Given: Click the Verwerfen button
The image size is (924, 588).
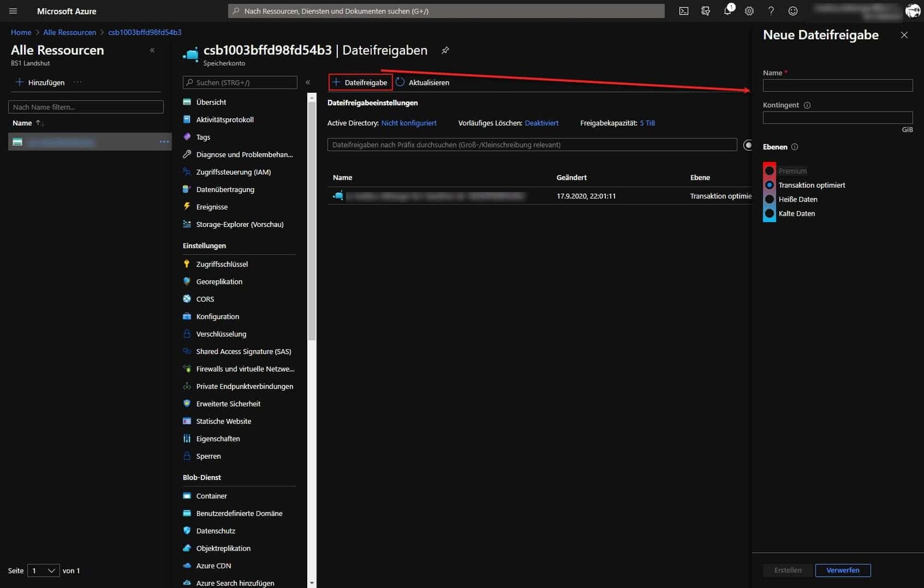Looking at the screenshot, I should (x=843, y=570).
